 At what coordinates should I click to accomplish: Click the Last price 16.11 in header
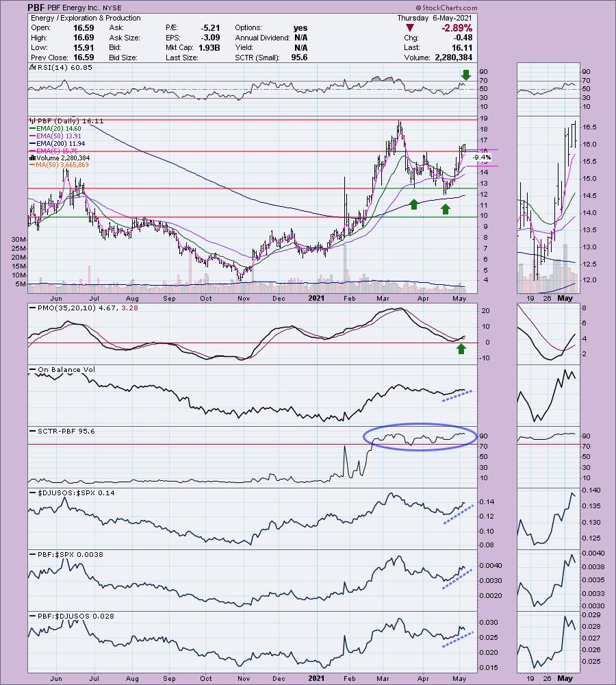click(462, 48)
